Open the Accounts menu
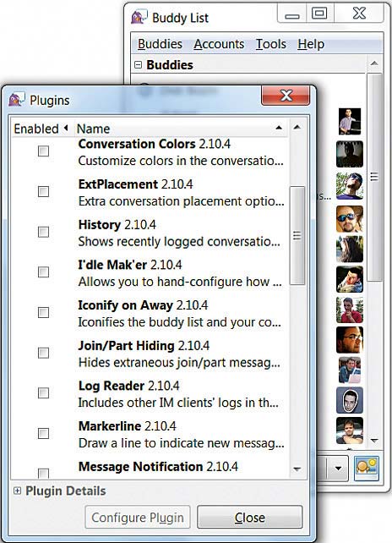The width and height of the screenshot is (392, 543). click(219, 44)
